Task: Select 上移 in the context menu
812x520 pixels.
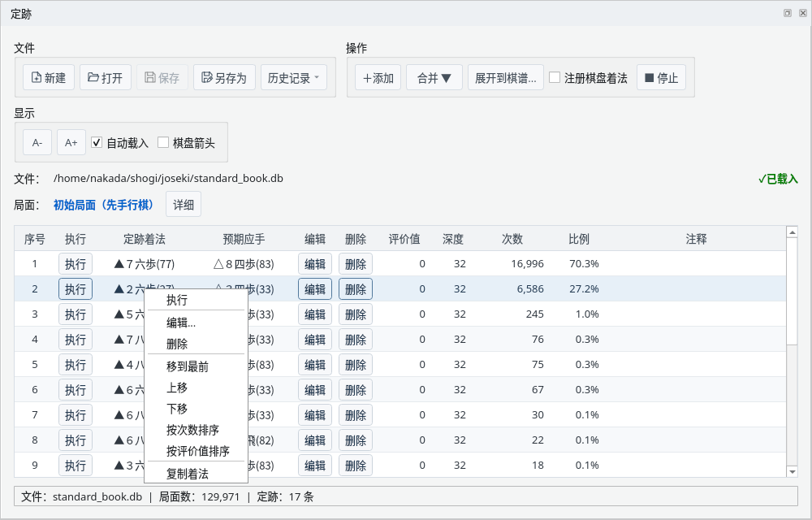Action: tap(196, 388)
